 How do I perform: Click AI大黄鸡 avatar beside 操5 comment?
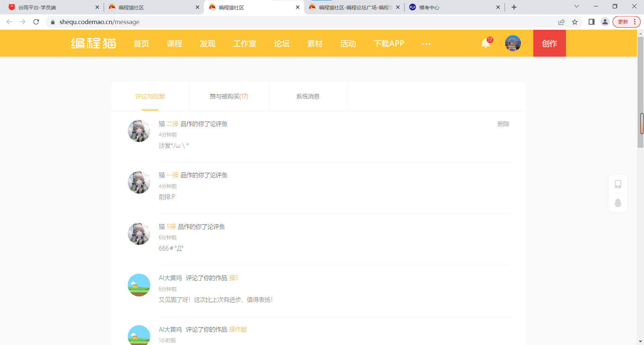coord(139,285)
